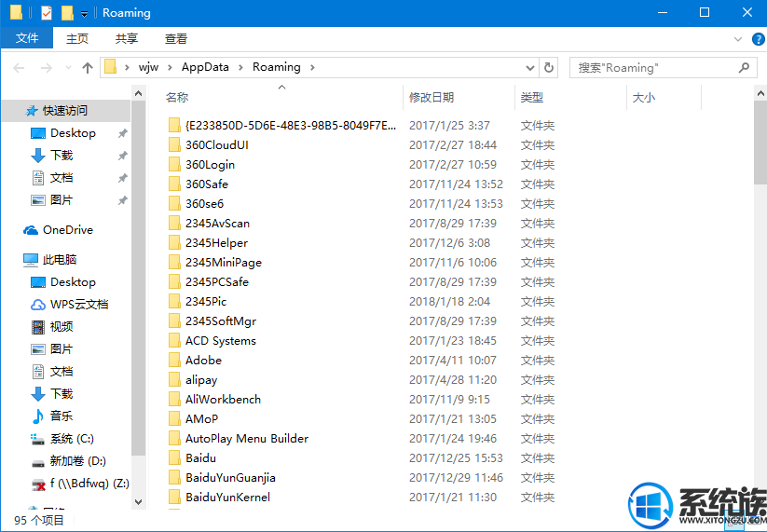Select the 360Login folder
This screenshot has width=767, height=532.
210,165
